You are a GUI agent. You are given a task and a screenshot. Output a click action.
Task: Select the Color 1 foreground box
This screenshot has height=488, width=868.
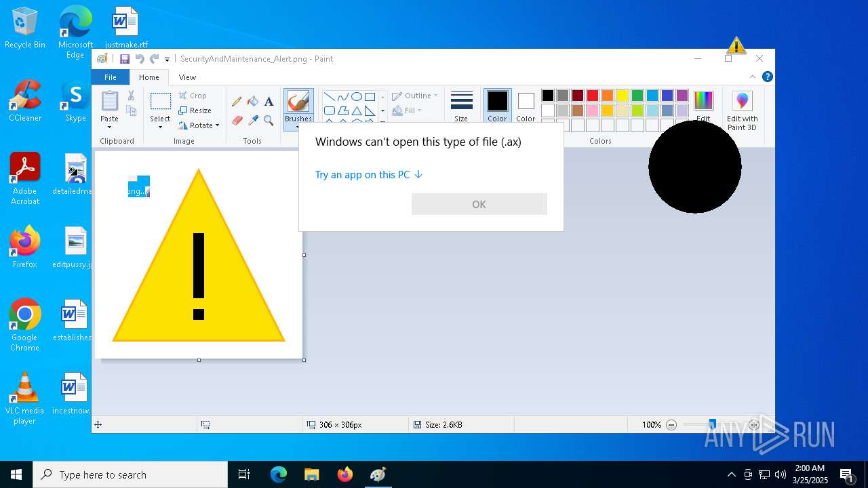tap(497, 106)
